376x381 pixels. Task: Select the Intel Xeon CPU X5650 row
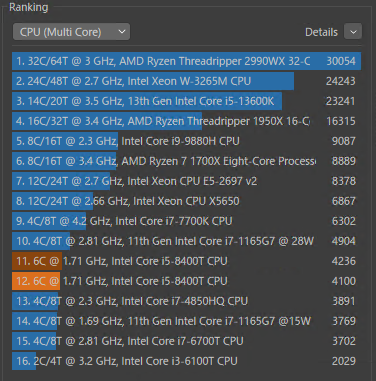[x=186, y=201]
